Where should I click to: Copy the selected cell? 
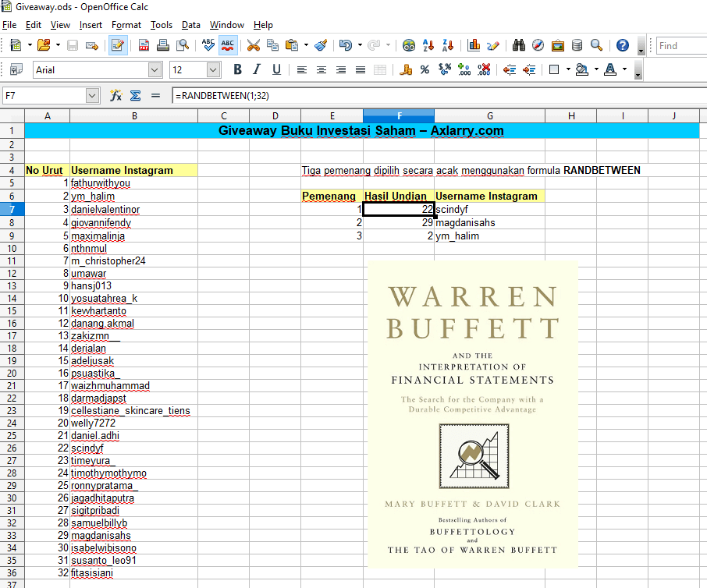(273, 45)
